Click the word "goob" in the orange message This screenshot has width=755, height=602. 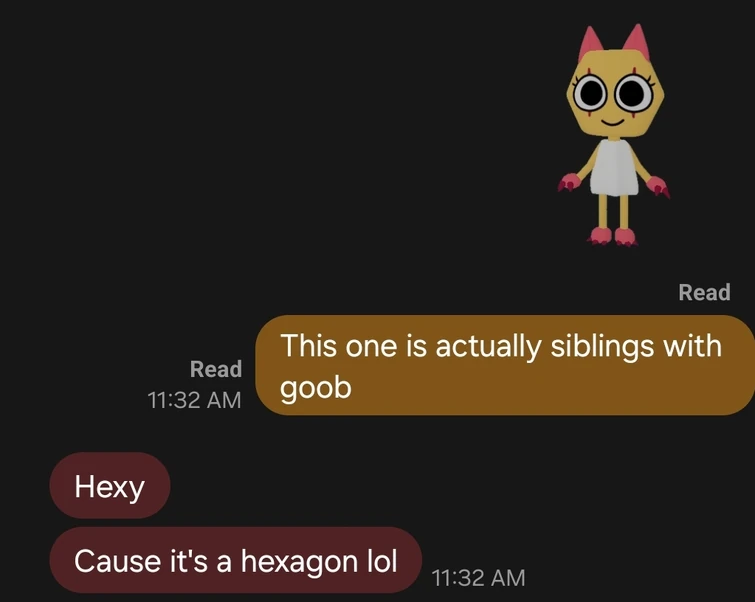[x=316, y=388]
